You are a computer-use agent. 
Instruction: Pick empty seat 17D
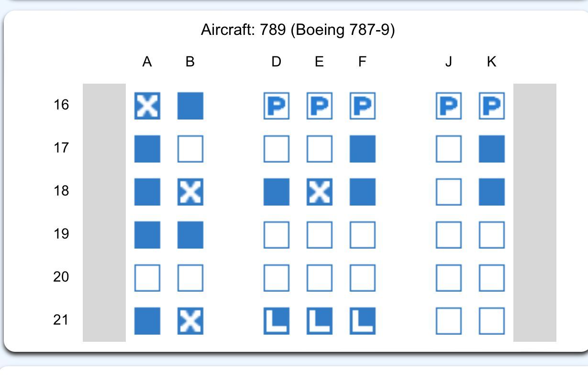(x=276, y=149)
